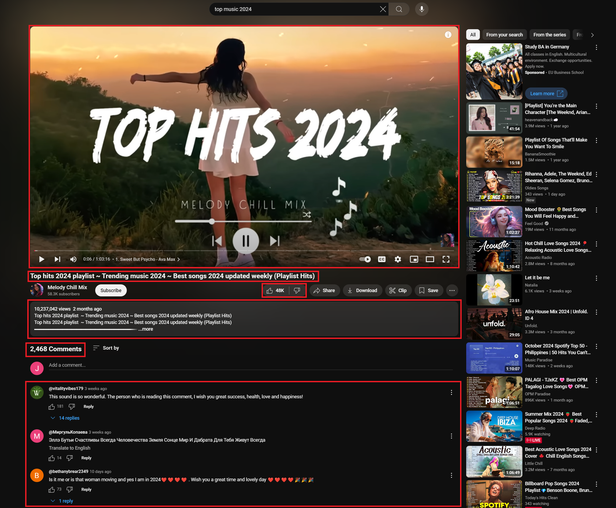Mute the video volume
This screenshot has width=616, height=508.
[73, 259]
